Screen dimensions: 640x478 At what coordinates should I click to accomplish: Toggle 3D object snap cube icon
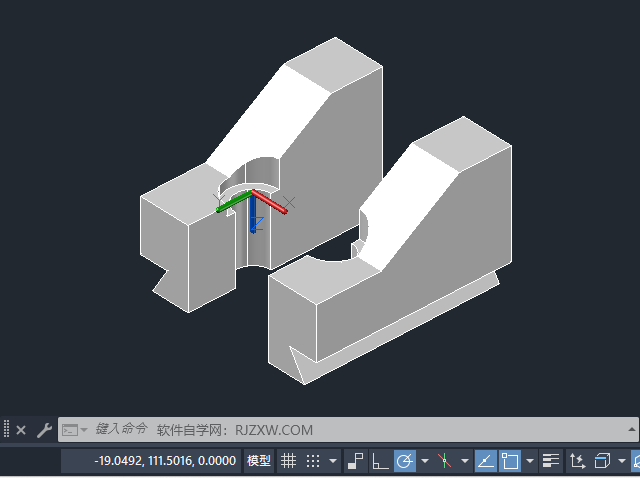point(602,461)
